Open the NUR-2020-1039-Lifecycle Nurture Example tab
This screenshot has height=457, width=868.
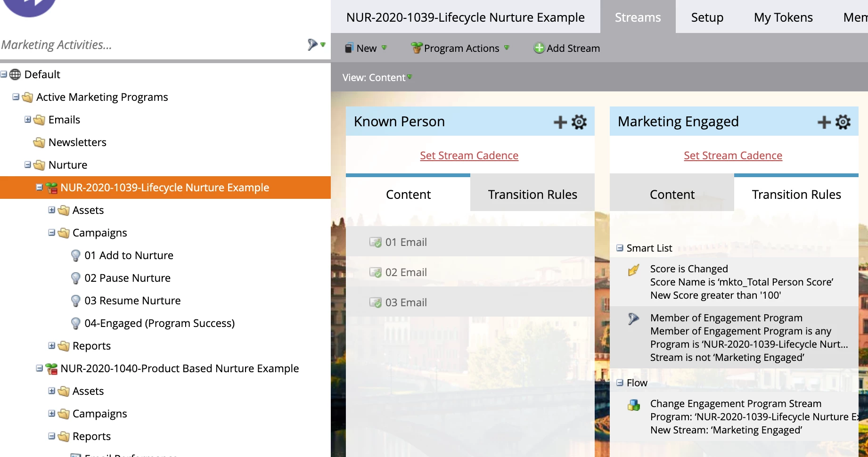(466, 17)
